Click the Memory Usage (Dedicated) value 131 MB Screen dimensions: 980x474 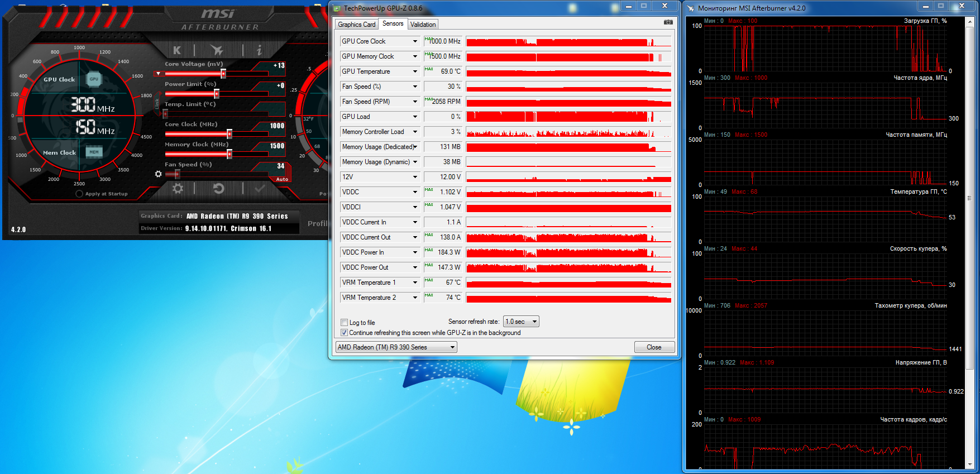coord(443,147)
